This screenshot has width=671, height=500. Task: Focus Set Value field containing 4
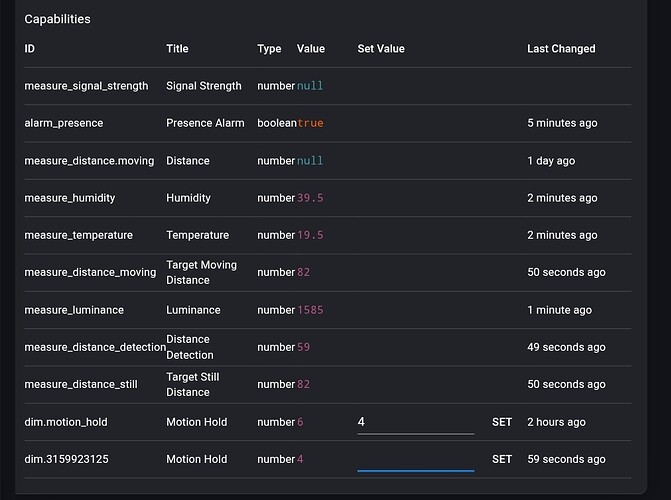[415, 422]
